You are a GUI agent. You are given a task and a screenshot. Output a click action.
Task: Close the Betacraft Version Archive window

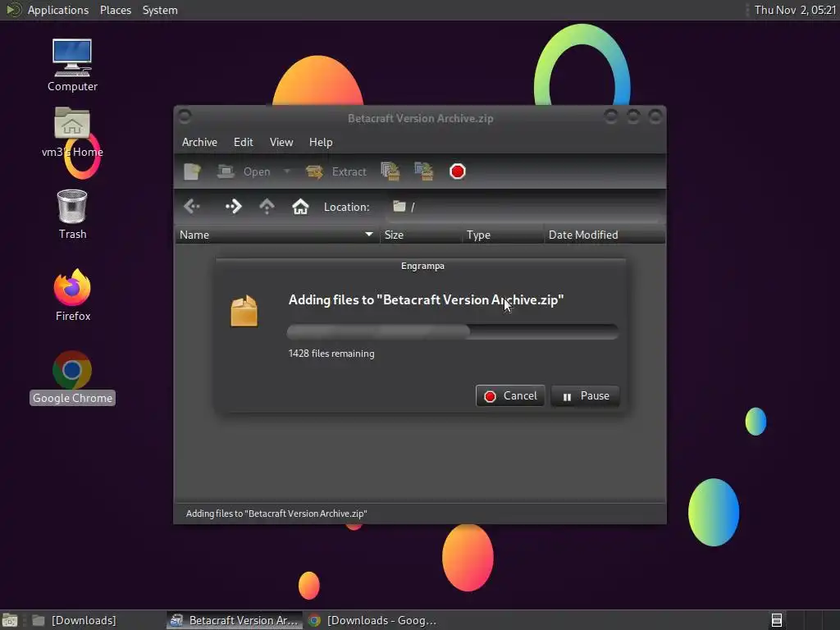pyautogui.click(x=655, y=116)
